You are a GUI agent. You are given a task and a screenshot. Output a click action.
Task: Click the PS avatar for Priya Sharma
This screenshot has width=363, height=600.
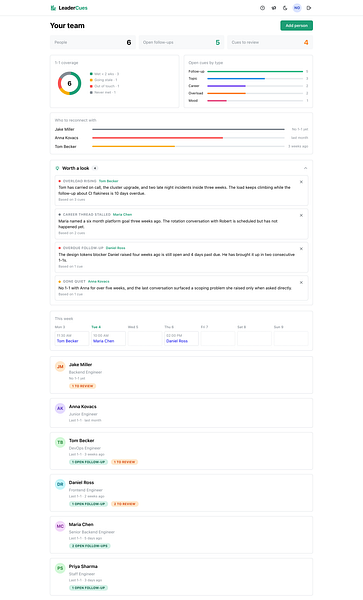(60, 568)
